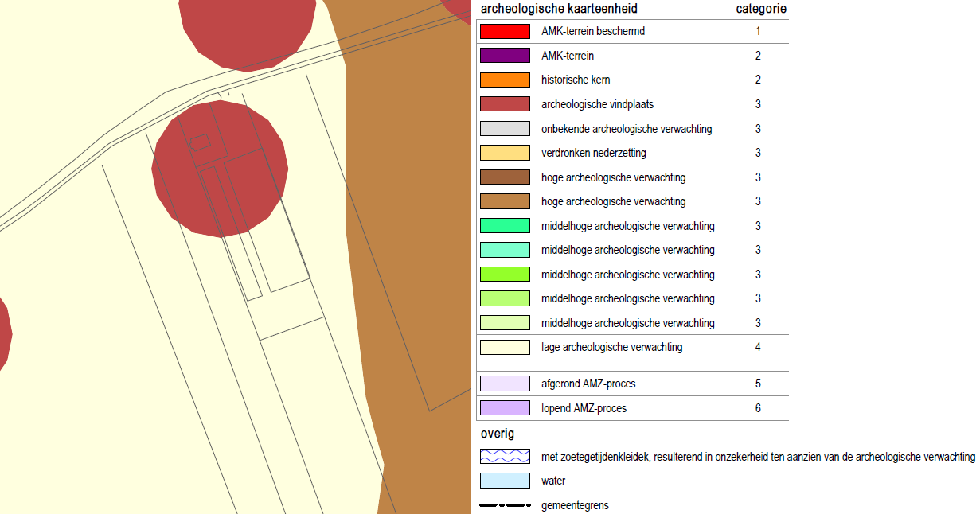This screenshot has height=514, width=980.
Task: Select the wavy-line zoetegetijdenkleidek swatch
Action: pos(505,457)
